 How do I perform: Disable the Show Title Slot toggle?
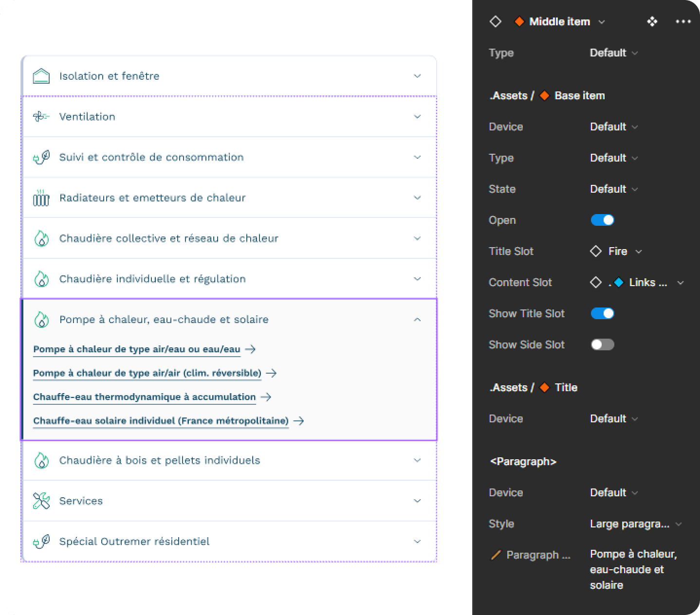click(x=602, y=314)
